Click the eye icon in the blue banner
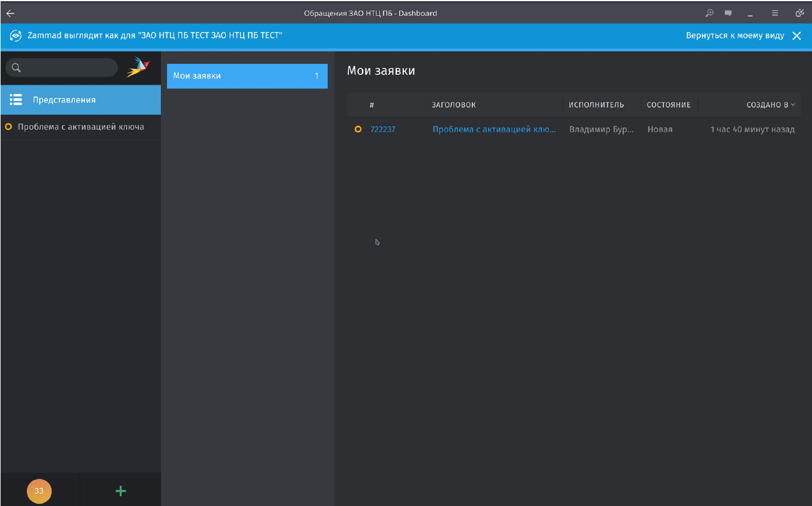Image resolution: width=812 pixels, height=506 pixels. coord(16,36)
